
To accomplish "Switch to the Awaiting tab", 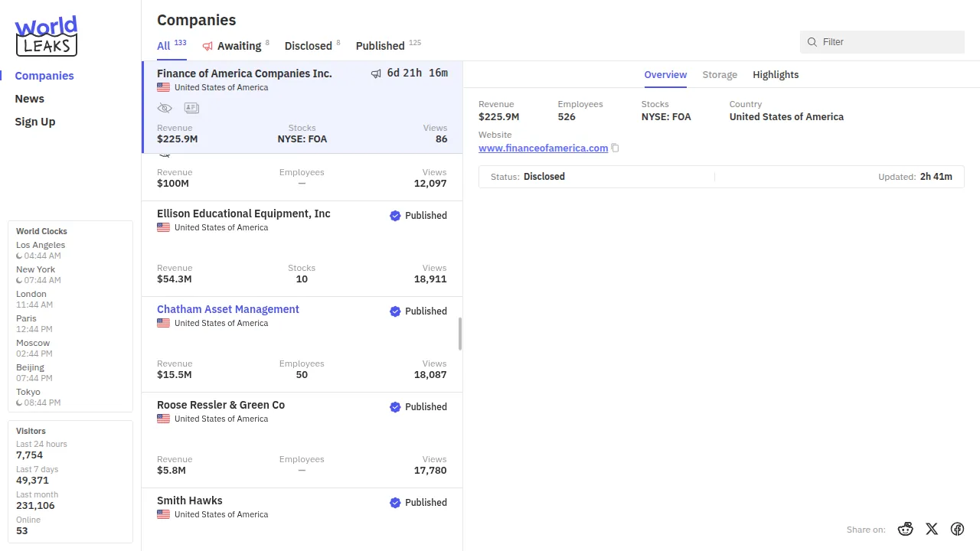I will (x=238, y=46).
